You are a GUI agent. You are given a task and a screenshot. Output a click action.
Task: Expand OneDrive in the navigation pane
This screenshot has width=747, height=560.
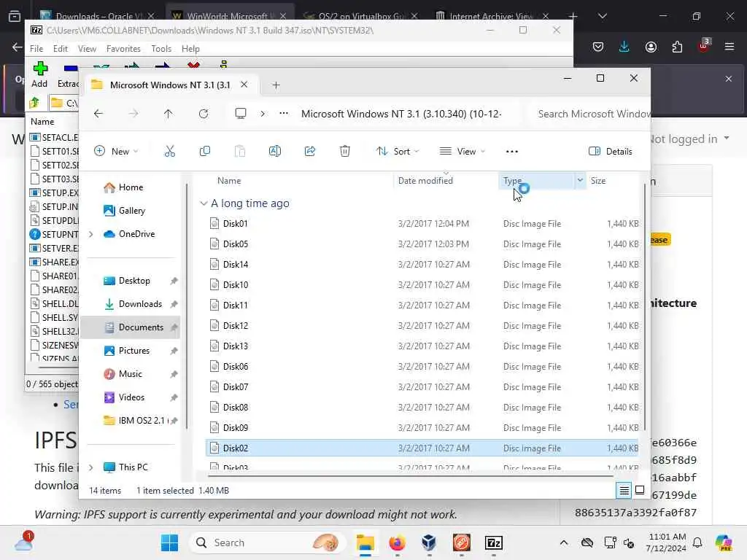point(91,234)
